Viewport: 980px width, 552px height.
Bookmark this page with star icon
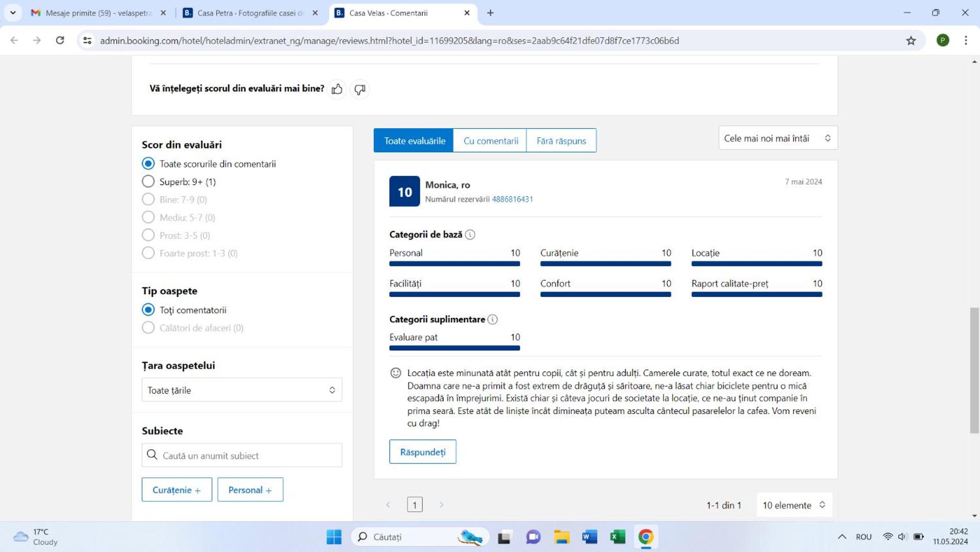tap(911, 40)
